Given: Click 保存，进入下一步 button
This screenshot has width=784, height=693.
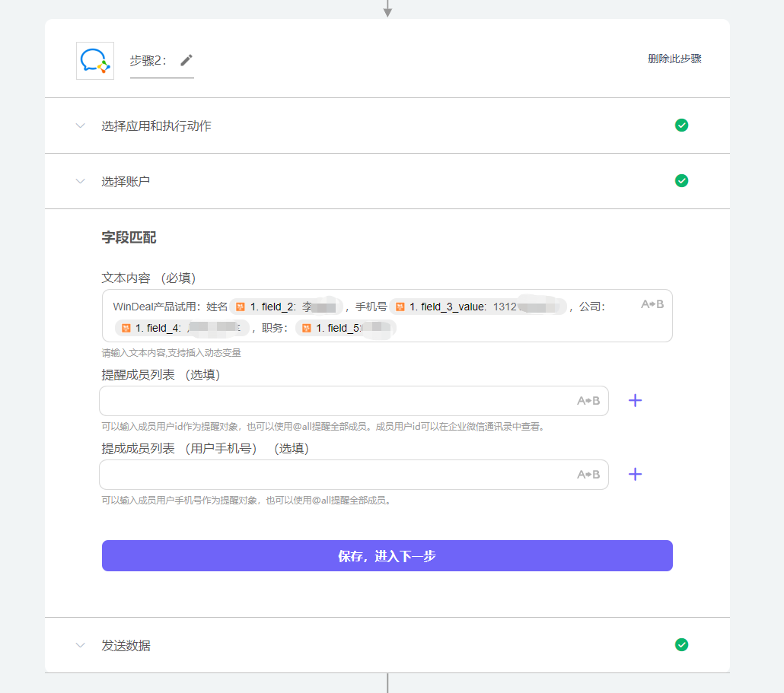Looking at the screenshot, I should point(387,555).
